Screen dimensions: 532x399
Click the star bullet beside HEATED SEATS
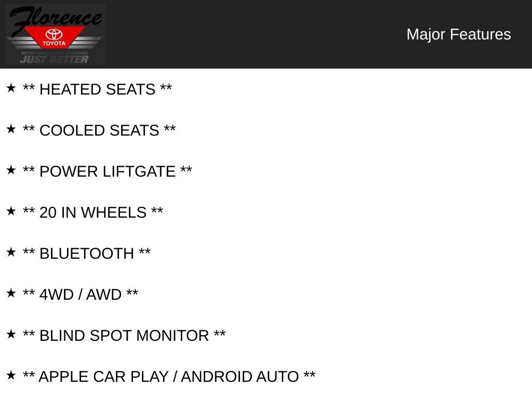point(11,88)
